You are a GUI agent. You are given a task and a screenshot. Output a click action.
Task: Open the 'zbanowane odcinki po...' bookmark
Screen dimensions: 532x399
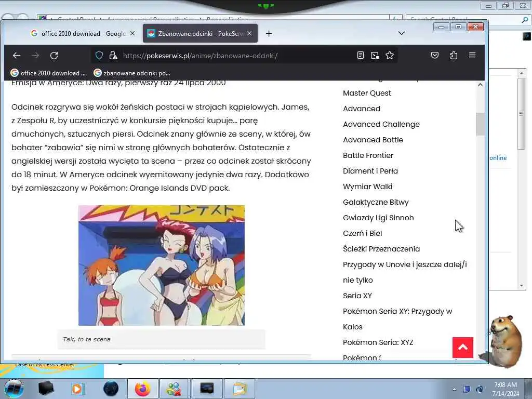pyautogui.click(x=132, y=73)
